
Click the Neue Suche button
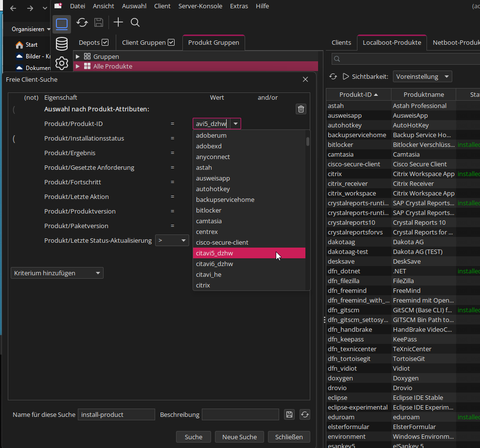tap(239, 437)
